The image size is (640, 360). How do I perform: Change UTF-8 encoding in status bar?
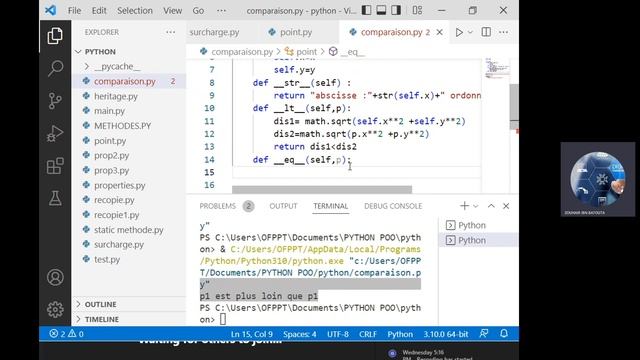coord(338,334)
